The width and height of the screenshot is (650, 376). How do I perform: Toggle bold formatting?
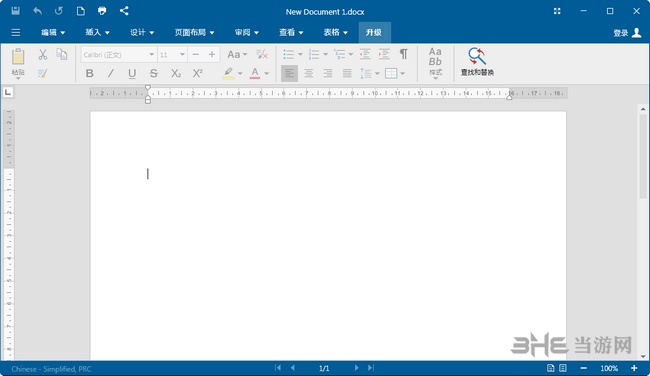coord(89,74)
